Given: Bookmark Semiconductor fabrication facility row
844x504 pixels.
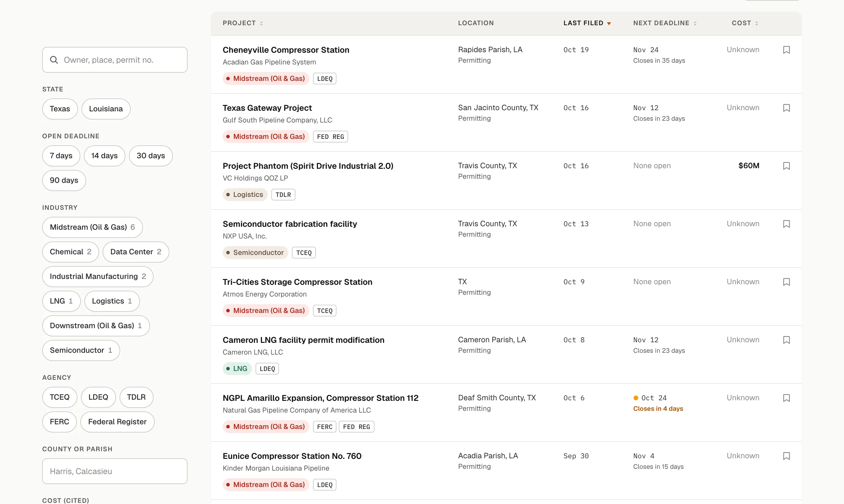Looking at the screenshot, I should (x=786, y=224).
